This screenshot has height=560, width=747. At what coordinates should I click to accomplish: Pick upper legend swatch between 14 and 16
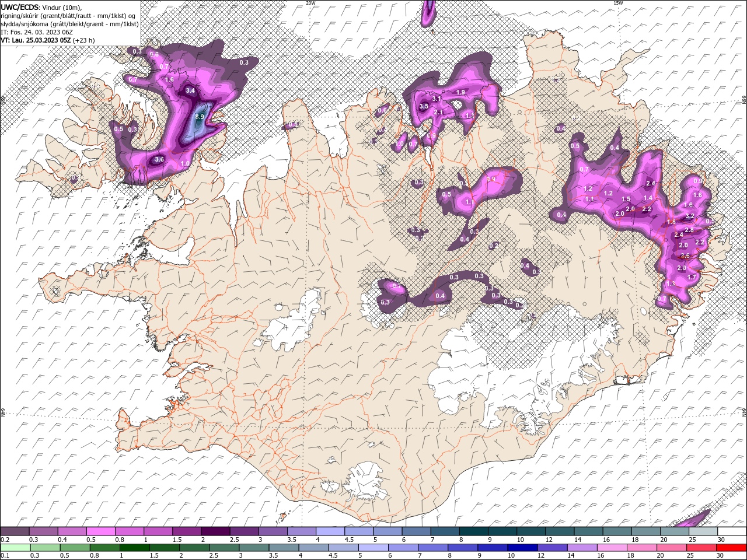point(588,531)
